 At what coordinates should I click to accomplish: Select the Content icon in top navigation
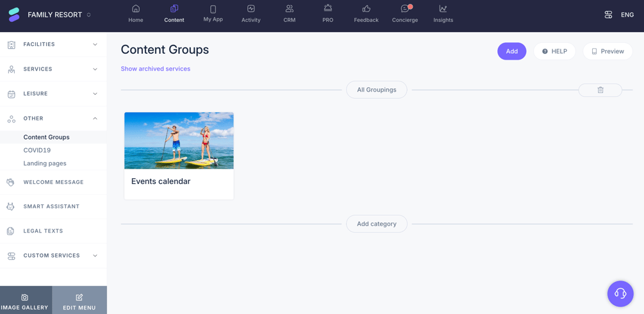coord(174,8)
